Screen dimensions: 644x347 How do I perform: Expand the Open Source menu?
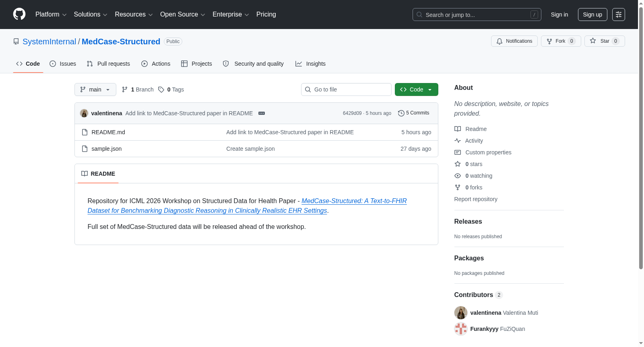[x=183, y=15]
